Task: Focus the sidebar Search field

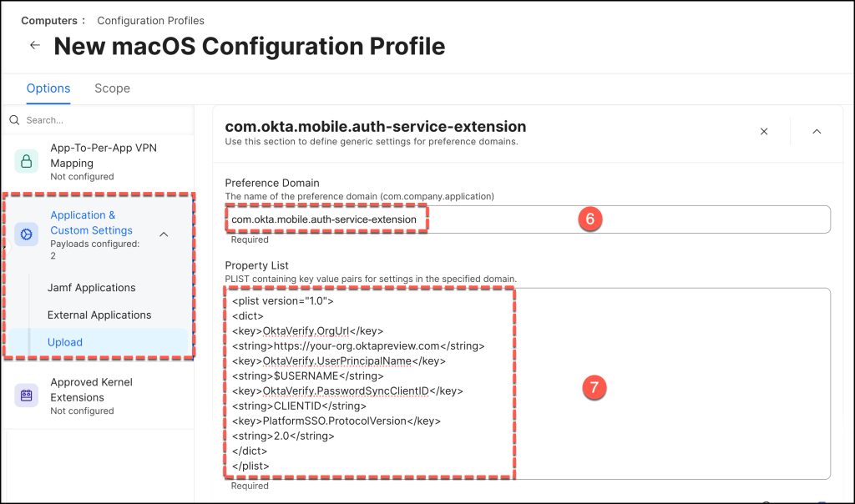Action: click(x=100, y=120)
